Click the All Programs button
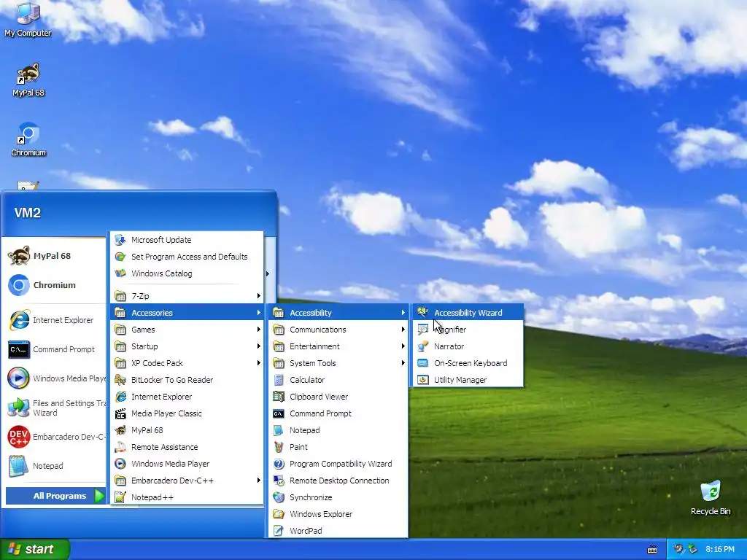The height and width of the screenshot is (560, 747). (55, 496)
